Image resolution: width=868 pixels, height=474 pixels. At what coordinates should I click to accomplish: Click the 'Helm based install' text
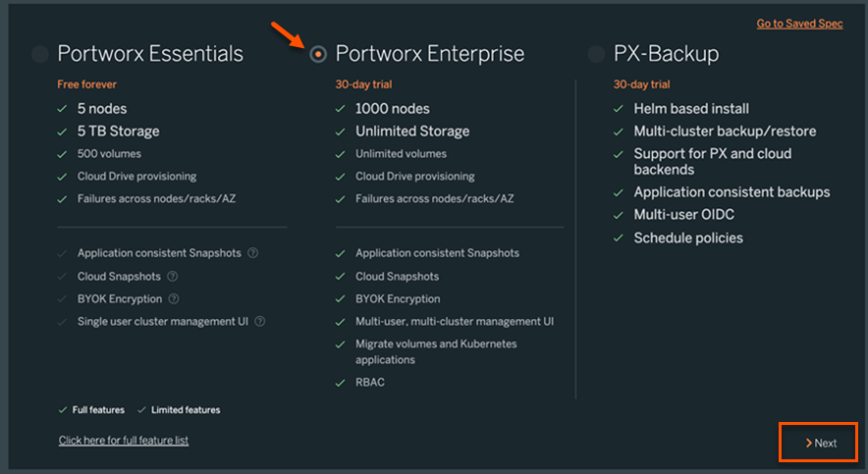pos(691,108)
